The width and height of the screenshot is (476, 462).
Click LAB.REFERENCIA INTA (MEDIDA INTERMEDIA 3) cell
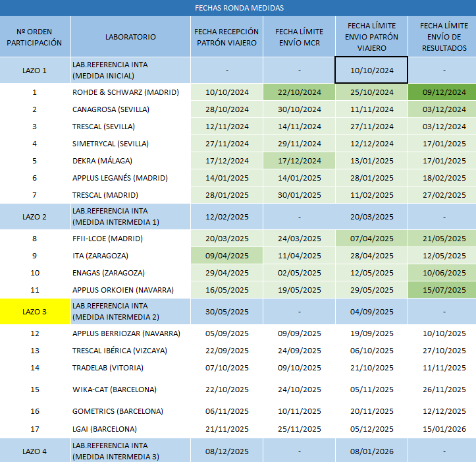(130, 451)
